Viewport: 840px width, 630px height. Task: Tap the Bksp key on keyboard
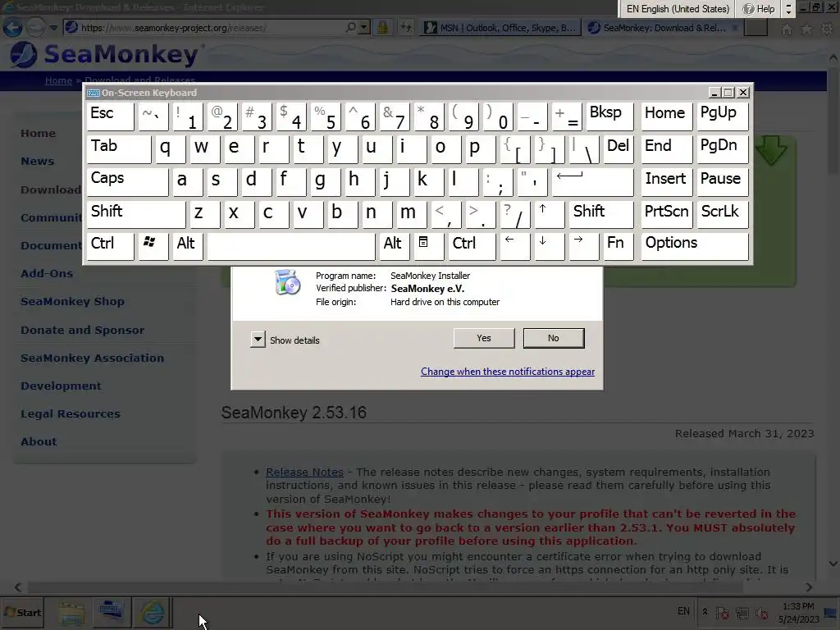coord(609,116)
